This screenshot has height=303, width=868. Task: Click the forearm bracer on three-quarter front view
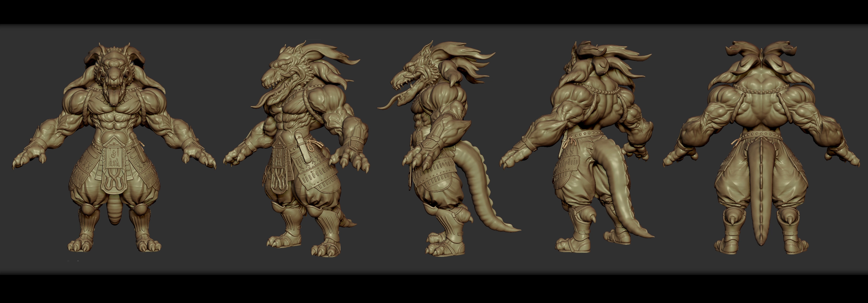[x=355, y=138]
